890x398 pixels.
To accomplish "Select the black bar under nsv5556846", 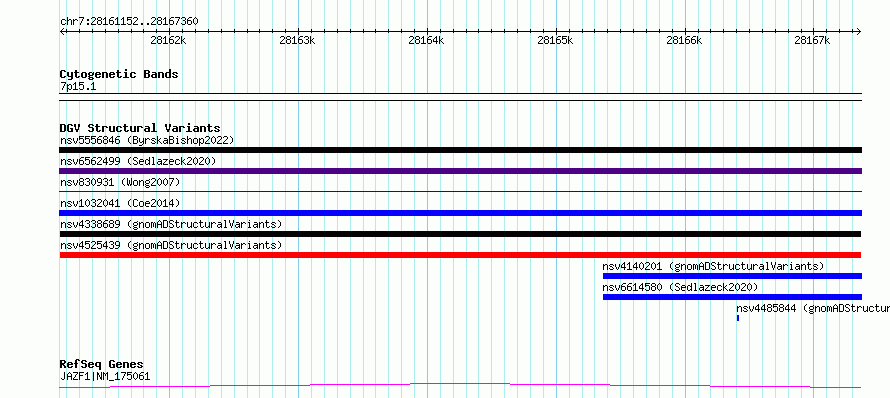I will coord(460,150).
